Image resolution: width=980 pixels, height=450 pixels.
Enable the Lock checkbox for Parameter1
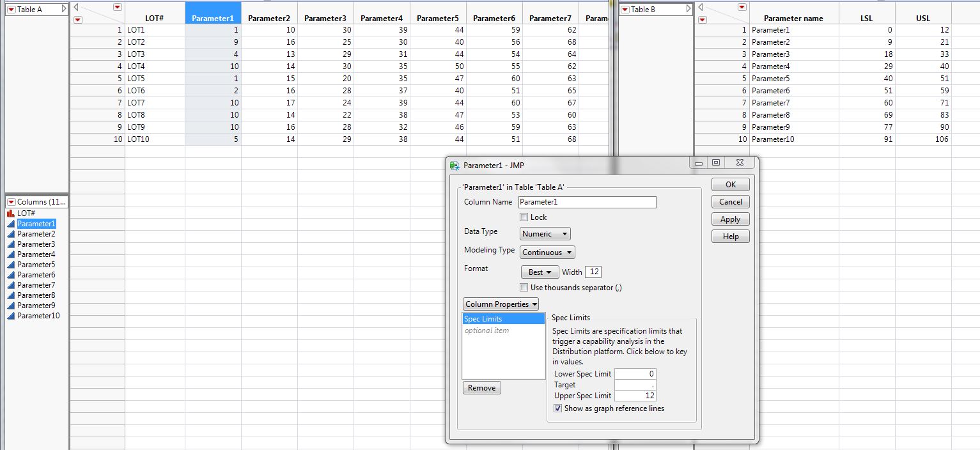pyautogui.click(x=524, y=217)
